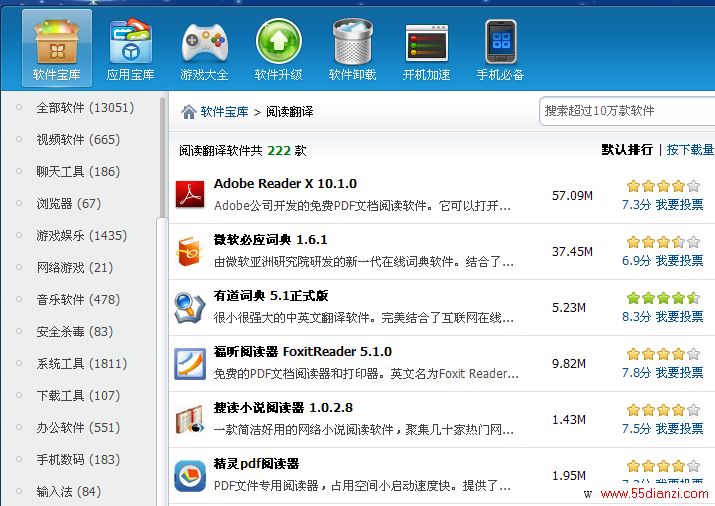Select 游戏娱乐 (1435) category

pos(82,235)
